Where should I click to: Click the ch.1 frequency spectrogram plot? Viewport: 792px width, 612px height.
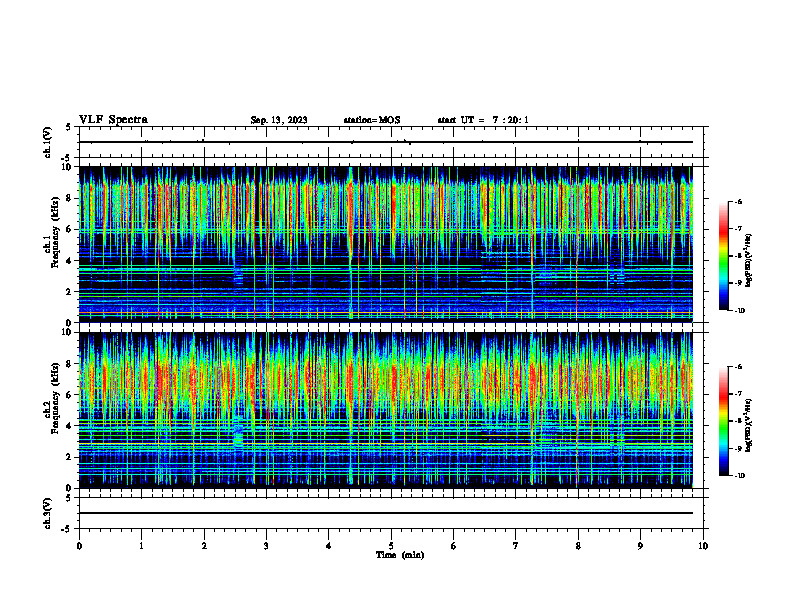click(x=385, y=244)
